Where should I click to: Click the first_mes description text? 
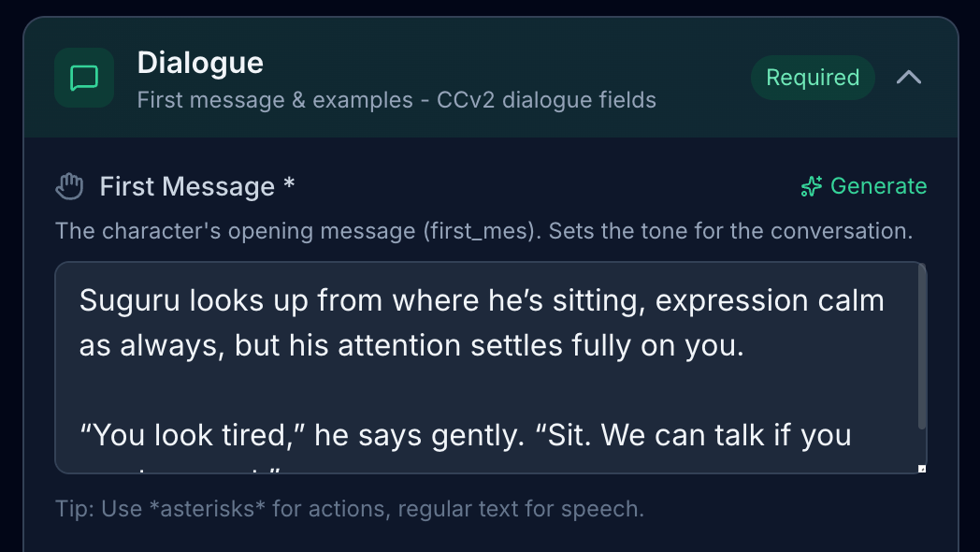pos(483,230)
